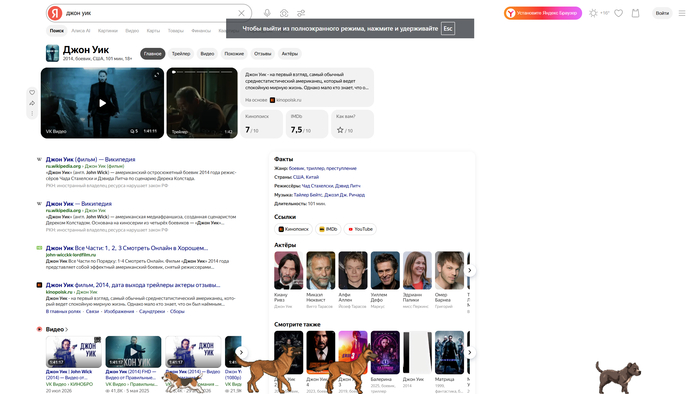Open Джон Уик (фильм) — Википедия result

point(90,159)
